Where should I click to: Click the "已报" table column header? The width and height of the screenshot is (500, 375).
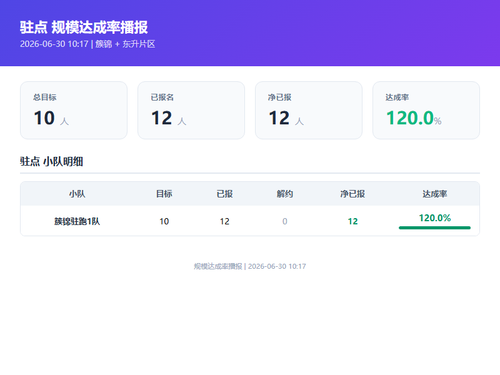[x=225, y=194]
